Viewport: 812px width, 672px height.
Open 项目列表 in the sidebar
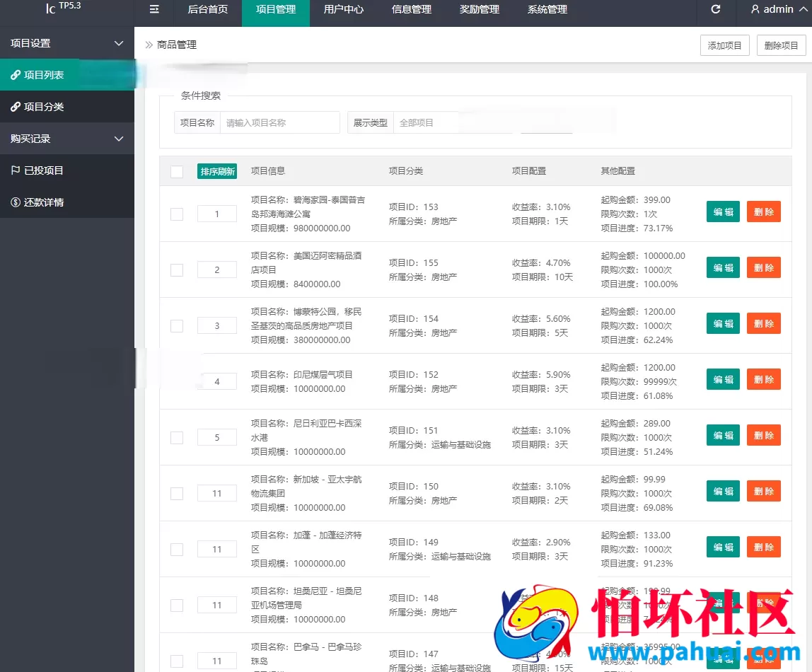point(67,75)
